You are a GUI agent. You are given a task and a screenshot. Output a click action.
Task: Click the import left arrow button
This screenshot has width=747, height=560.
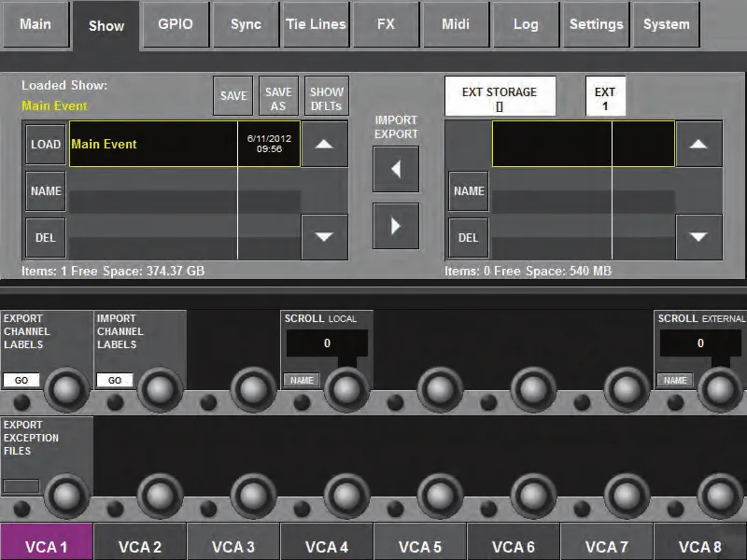396,169
